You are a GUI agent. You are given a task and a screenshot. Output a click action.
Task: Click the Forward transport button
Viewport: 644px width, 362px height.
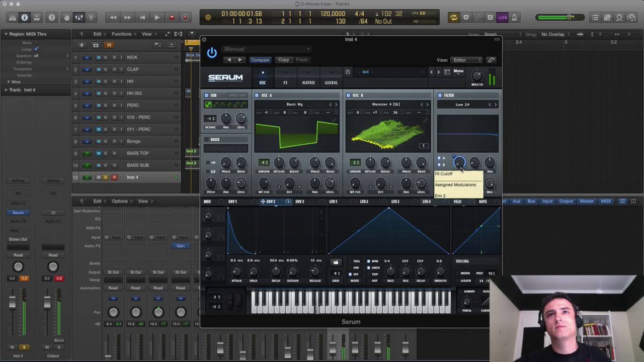(x=128, y=18)
